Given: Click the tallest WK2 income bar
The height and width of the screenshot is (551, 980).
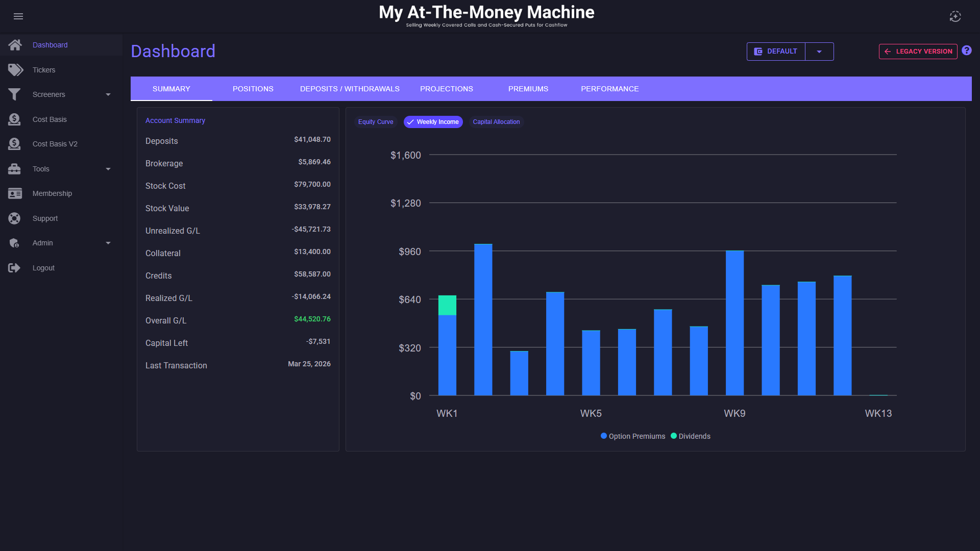Looking at the screenshot, I should 483,320.
